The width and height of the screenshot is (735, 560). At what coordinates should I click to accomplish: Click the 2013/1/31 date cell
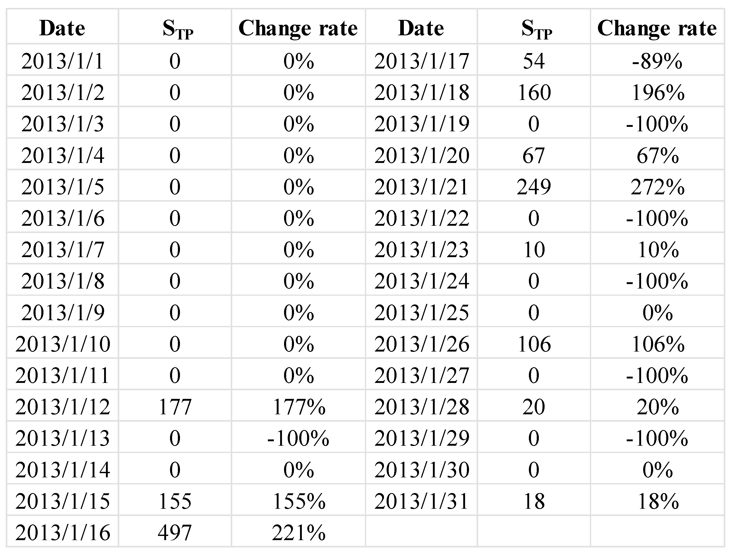point(422,501)
